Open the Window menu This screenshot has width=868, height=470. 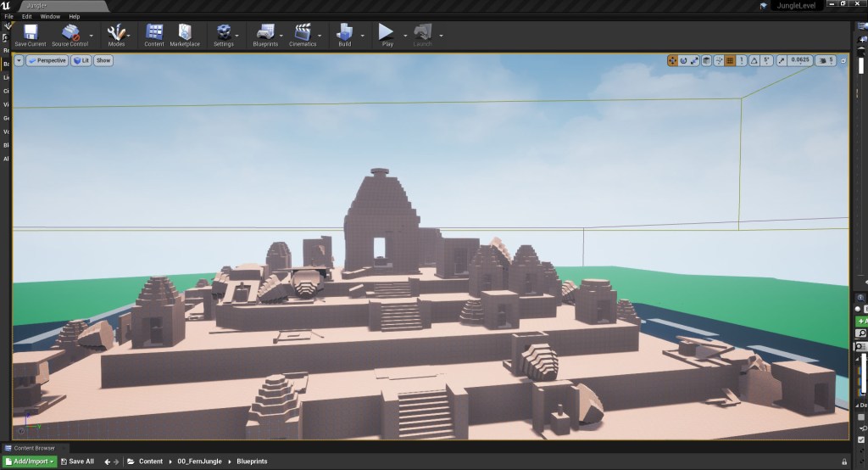pos(50,16)
